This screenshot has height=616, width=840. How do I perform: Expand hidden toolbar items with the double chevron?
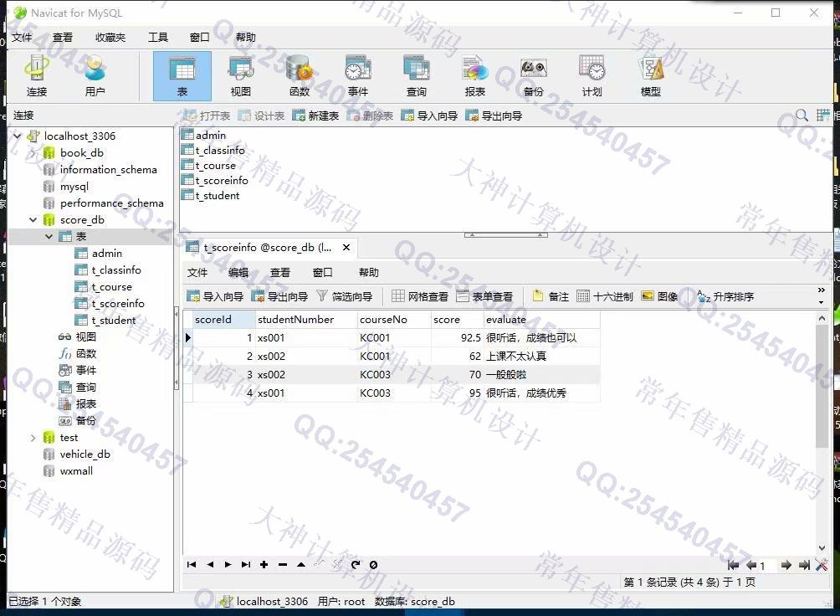822,290
